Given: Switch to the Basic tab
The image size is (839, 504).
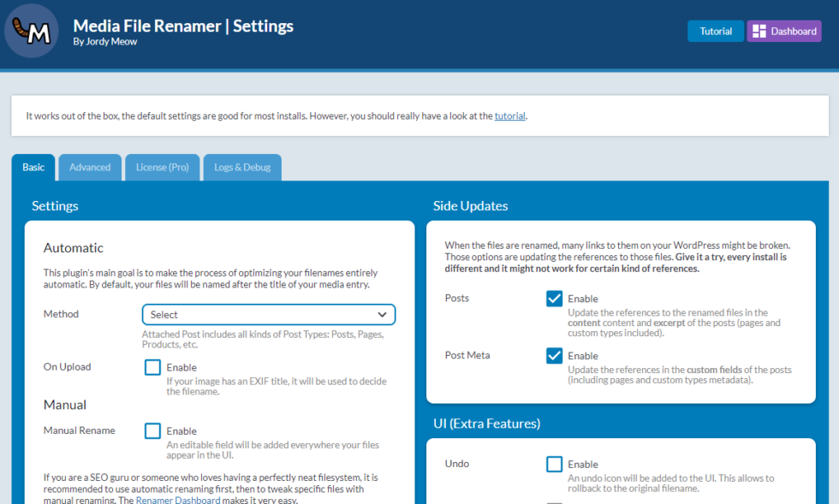Looking at the screenshot, I should (x=33, y=168).
